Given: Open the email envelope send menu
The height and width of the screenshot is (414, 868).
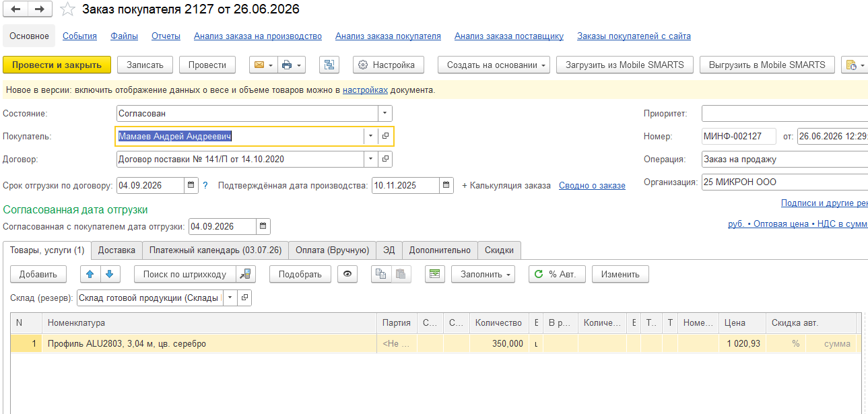Looking at the screenshot, I should coord(263,65).
